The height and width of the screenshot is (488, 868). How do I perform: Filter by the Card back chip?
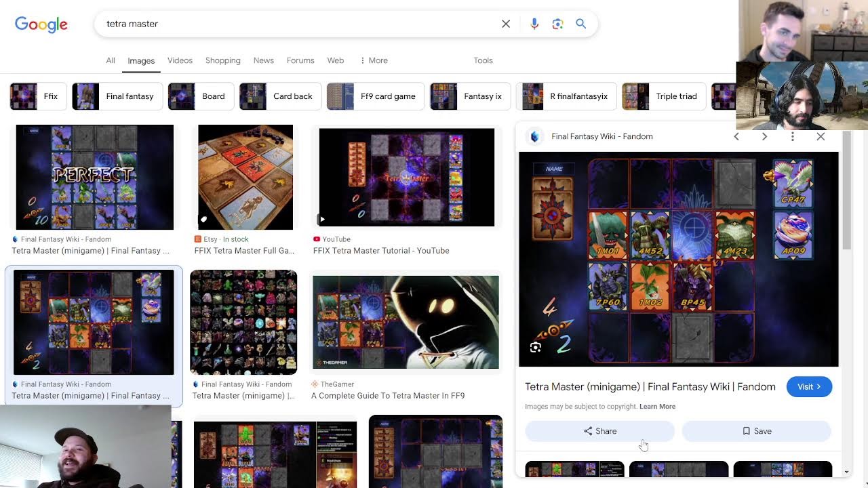[x=279, y=96]
